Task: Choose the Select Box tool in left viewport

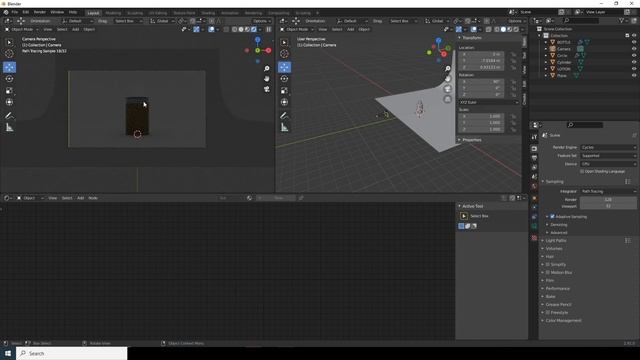Action: click(9, 42)
